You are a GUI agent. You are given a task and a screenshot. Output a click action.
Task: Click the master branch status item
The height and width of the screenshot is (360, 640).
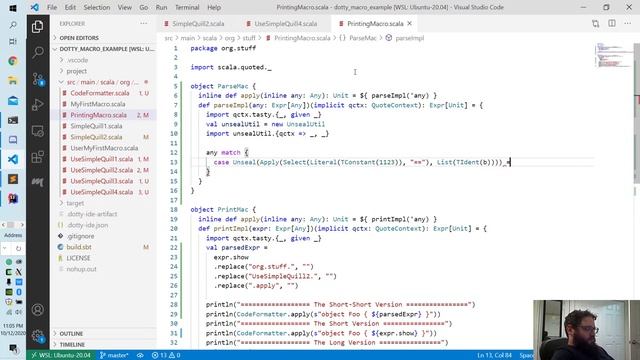point(114,355)
